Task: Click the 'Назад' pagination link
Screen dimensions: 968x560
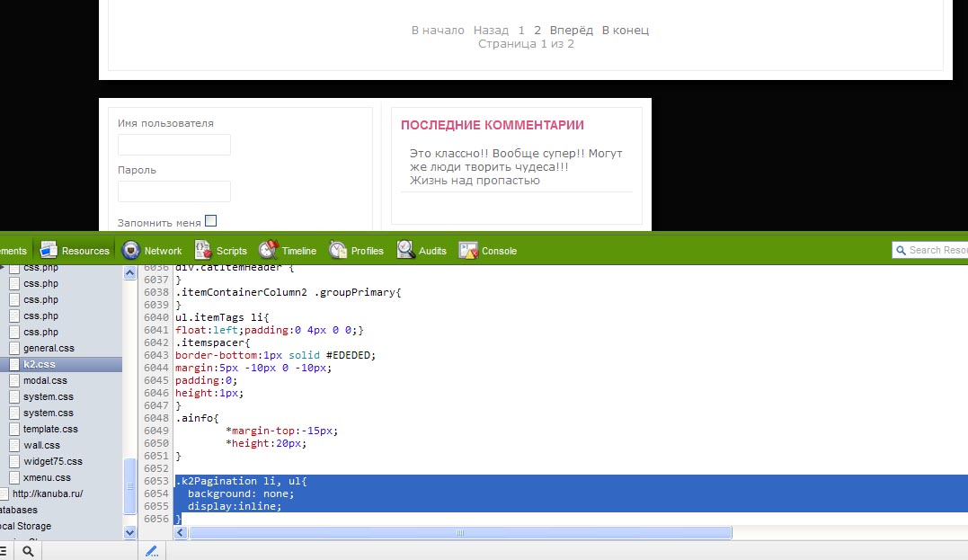Action: (x=491, y=31)
